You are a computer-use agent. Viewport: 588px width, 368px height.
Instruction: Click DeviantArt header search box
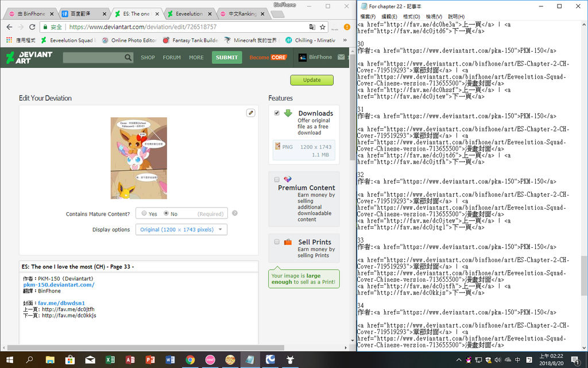pos(94,57)
